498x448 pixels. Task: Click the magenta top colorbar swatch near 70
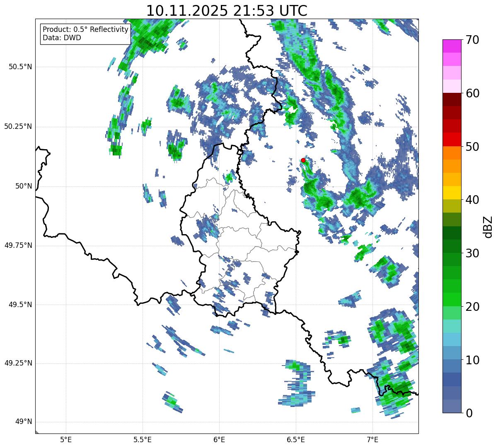452,46
